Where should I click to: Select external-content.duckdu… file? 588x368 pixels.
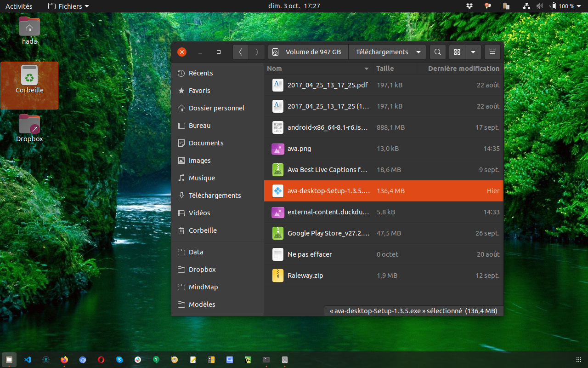[x=384, y=212]
